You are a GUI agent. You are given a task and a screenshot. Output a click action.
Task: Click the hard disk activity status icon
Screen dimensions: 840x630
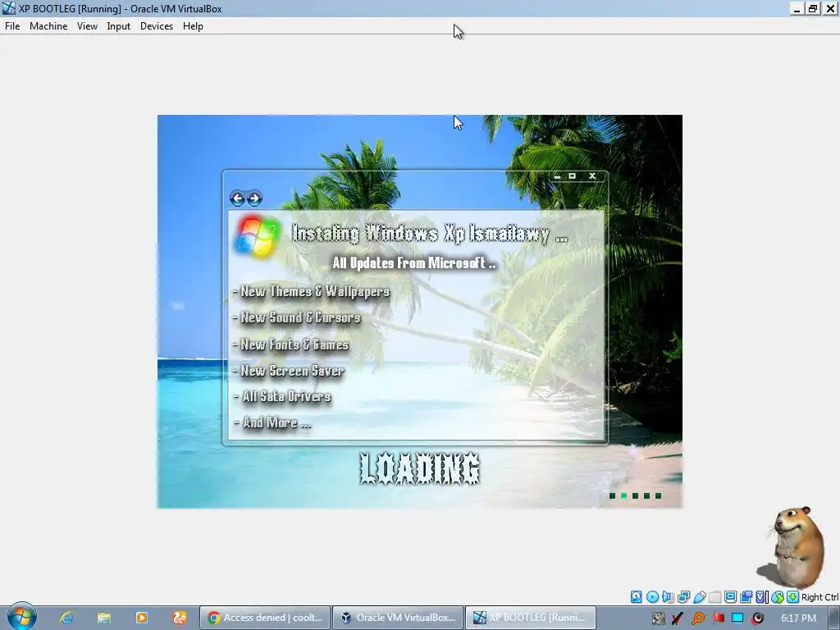click(x=636, y=597)
